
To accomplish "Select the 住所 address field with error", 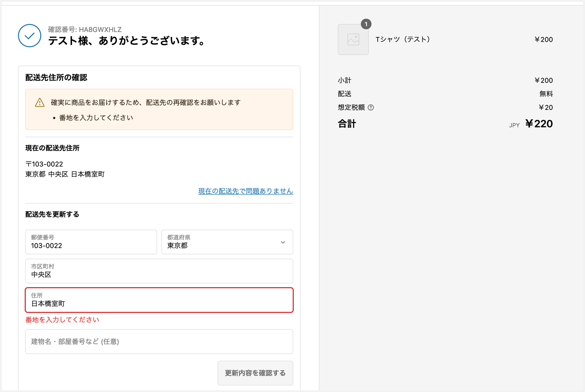I will click(x=159, y=300).
